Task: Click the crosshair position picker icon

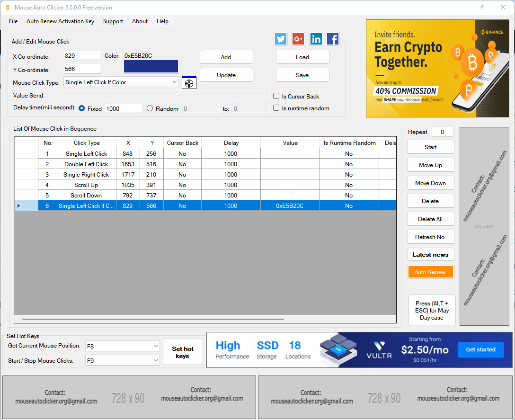Action: coord(189,83)
